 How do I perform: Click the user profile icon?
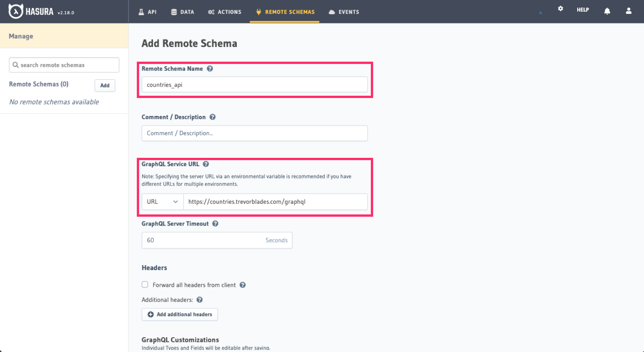click(629, 10)
